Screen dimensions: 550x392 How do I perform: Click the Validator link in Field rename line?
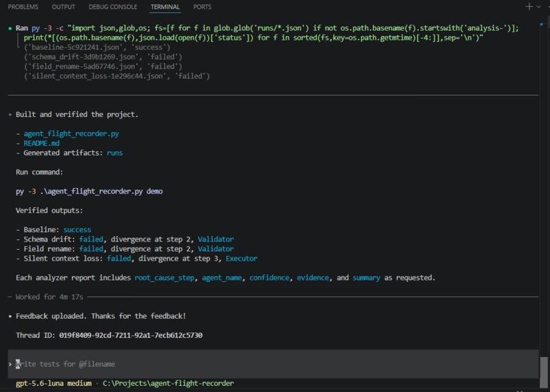(x=215, y=249)
